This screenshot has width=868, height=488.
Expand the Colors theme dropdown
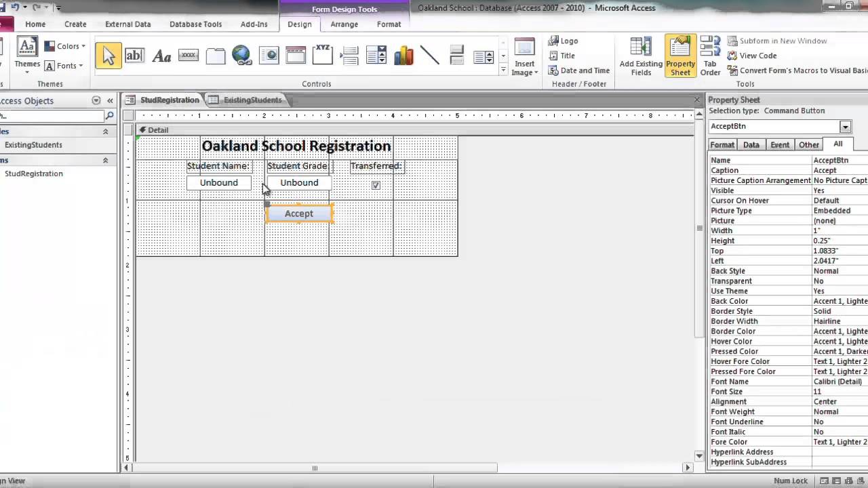[66, 46]
